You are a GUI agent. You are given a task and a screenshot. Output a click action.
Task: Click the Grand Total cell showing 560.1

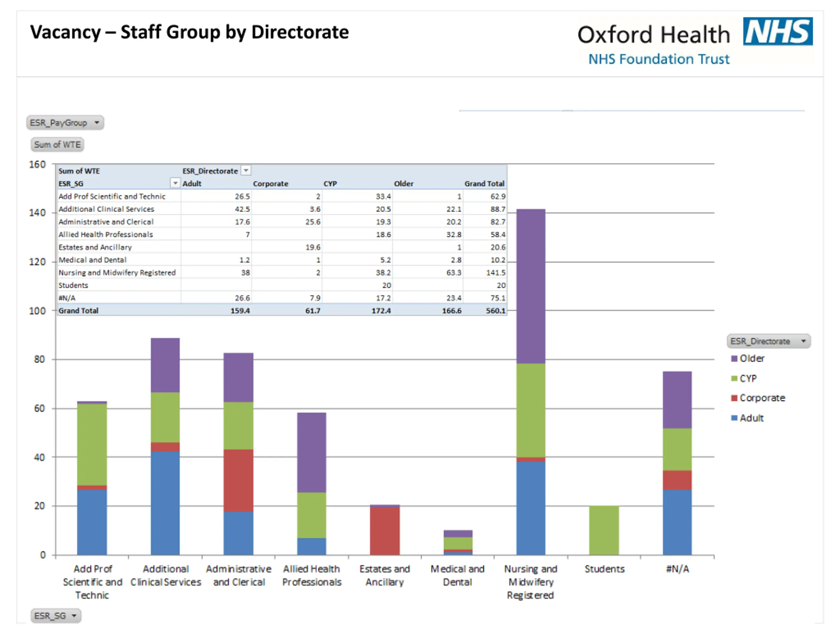tap(495, 311)
